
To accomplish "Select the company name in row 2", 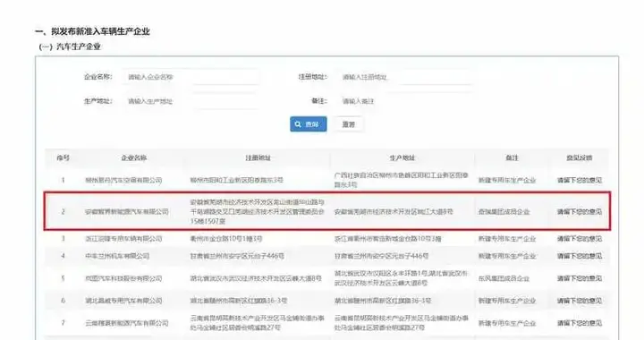I will (x=127, y=211).
